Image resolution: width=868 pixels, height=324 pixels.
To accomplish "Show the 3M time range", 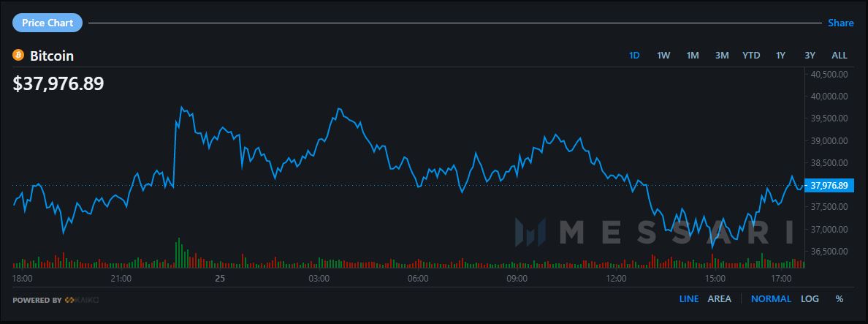I will [722, 56].
